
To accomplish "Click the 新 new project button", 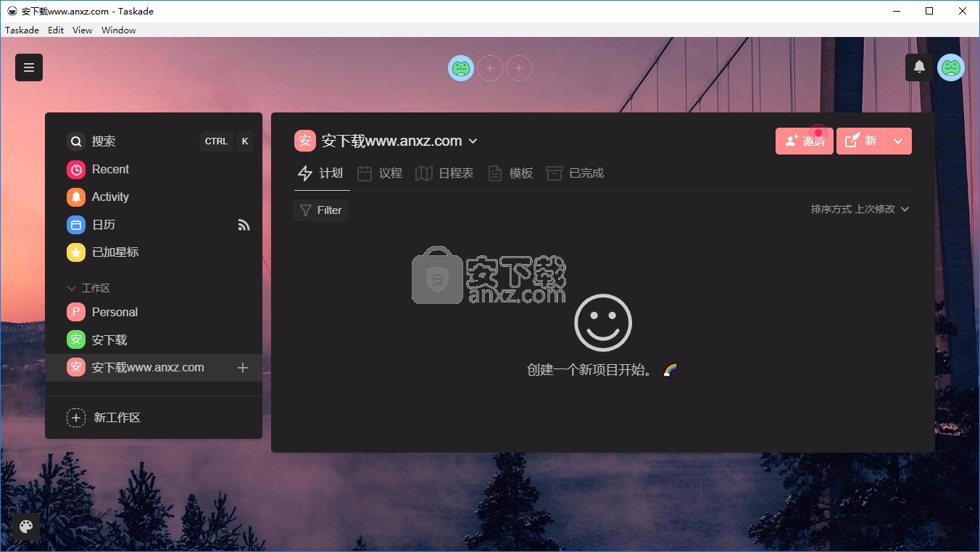I will [x=861, y=141].
